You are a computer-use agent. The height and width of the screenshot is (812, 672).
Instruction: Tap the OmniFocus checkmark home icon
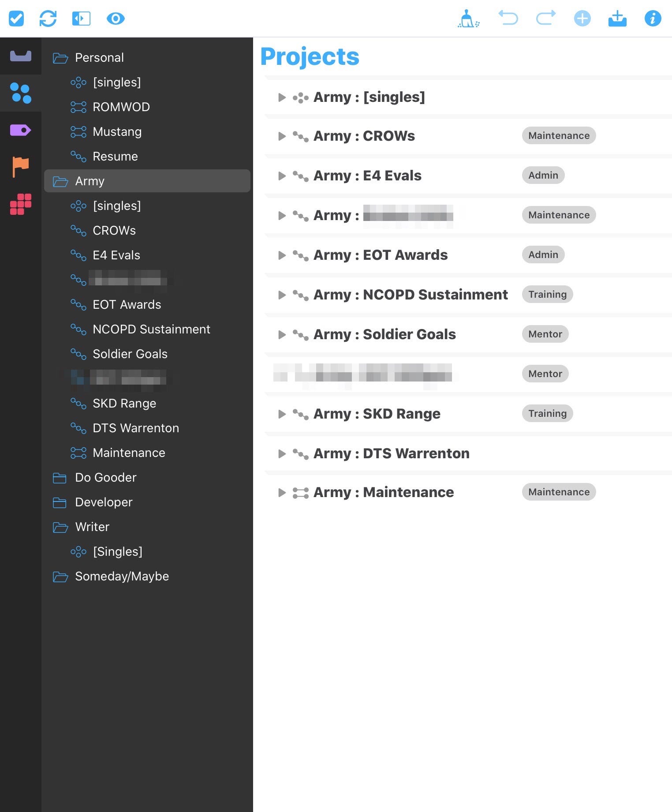pyautogui.click(x=16, y=19)
